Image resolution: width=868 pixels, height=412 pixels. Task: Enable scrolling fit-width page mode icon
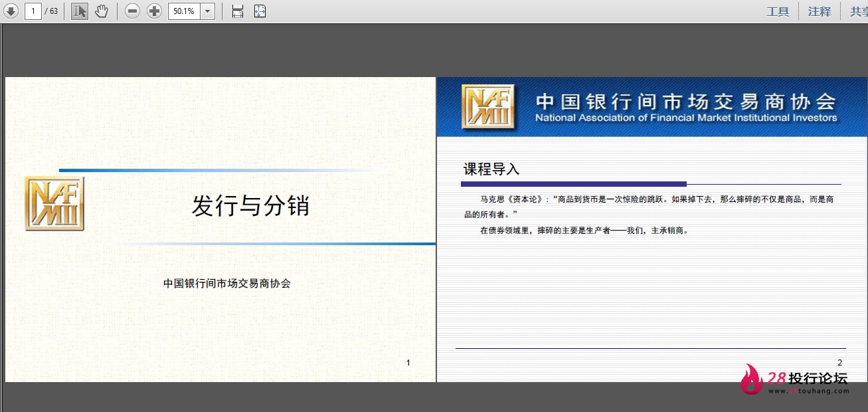pos(238,11)
